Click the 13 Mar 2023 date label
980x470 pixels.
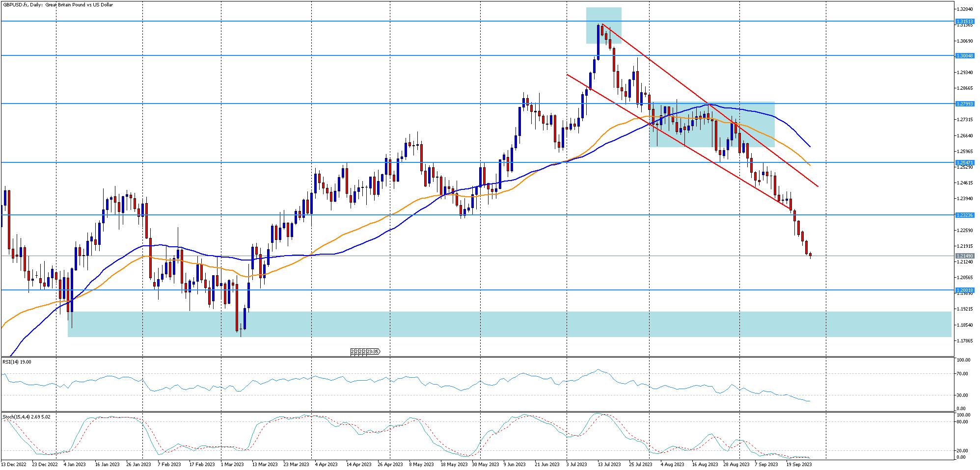click(265, 465)
